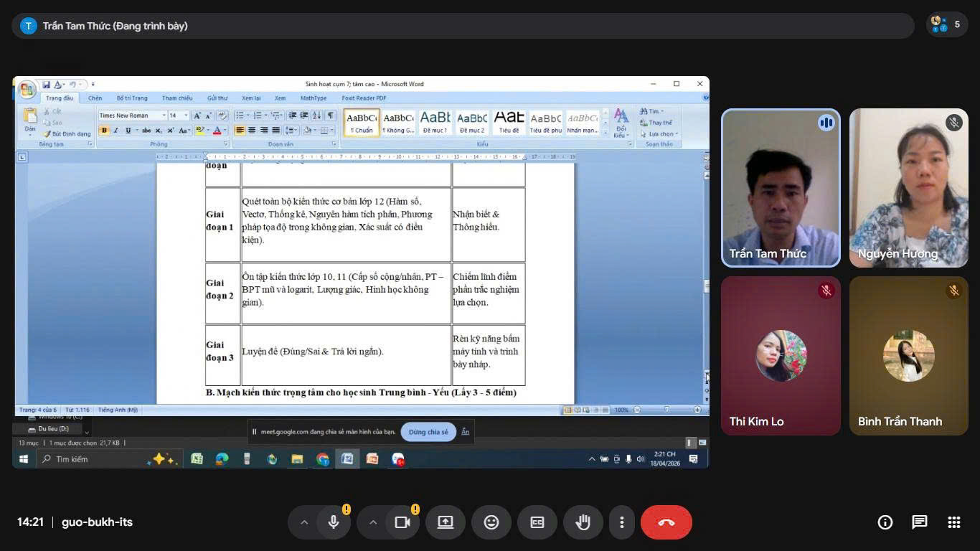Open meeting details info icon

pyautogui.click(x=885, y=522)
